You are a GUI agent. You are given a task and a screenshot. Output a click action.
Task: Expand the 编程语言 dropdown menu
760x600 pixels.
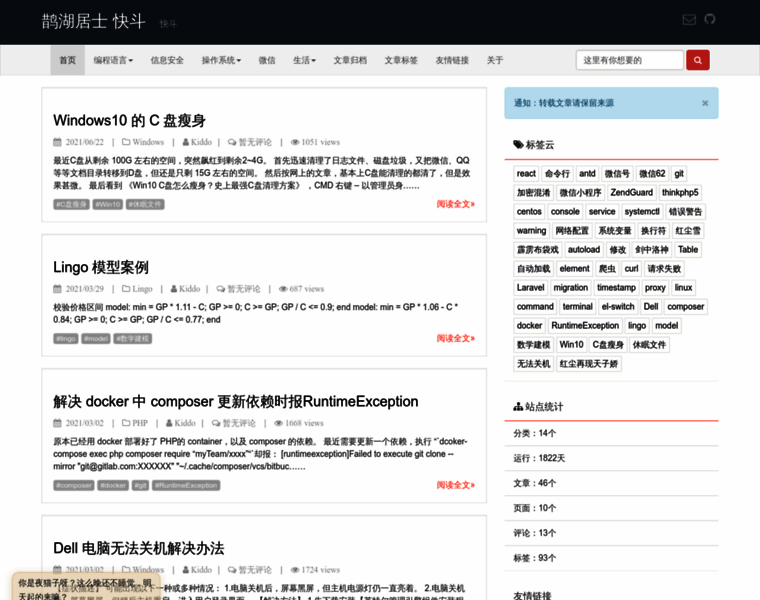pyautogui.click(x=113, y=60)
